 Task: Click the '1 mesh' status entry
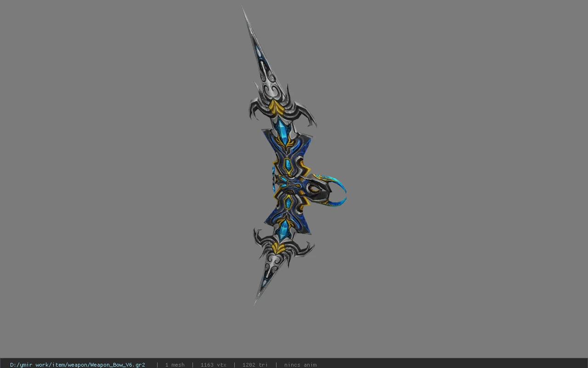point(175,365)
